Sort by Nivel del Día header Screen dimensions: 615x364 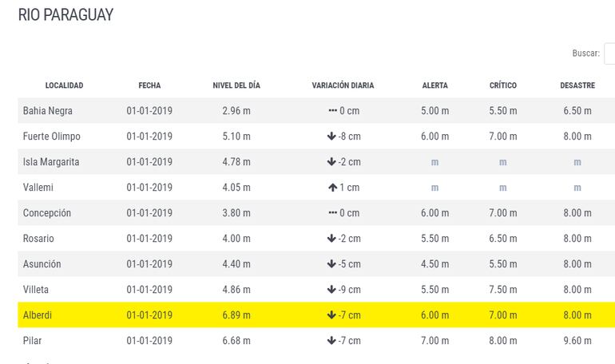(x=236, y=85)
